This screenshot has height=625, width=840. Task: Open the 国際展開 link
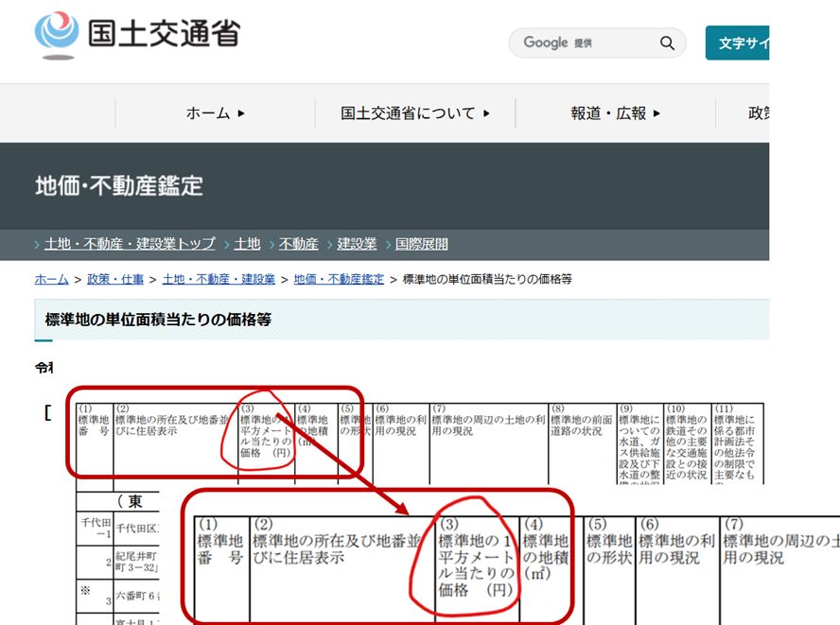pyautogui.click(x=422, y=244)
